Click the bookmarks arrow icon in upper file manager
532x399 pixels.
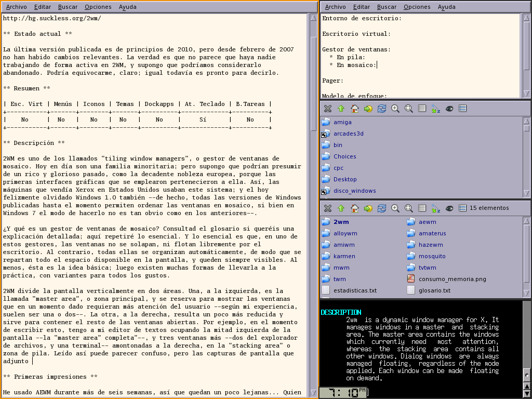(x=368, y=109)
